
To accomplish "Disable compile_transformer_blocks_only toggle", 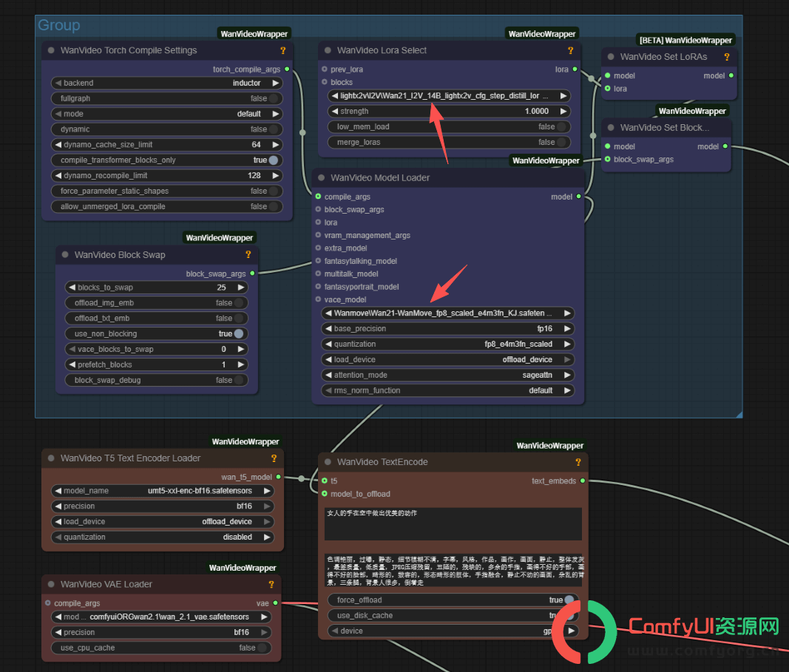I will point(167,160).
